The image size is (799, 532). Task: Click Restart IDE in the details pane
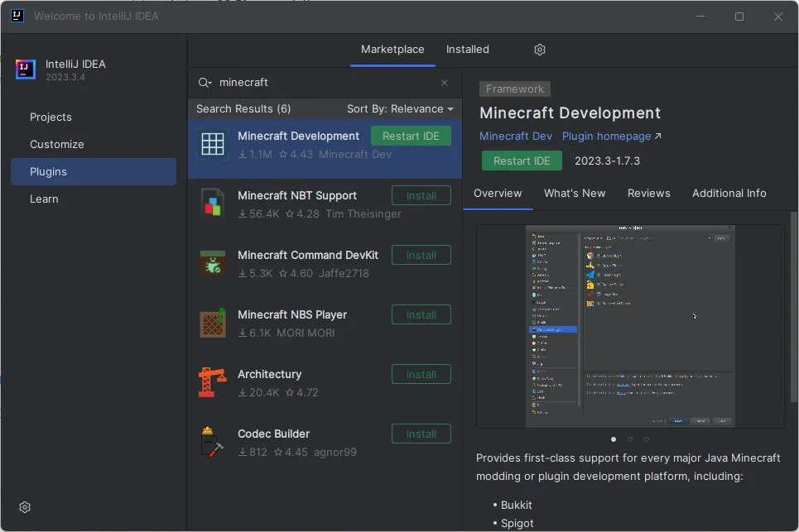[522, 161]
